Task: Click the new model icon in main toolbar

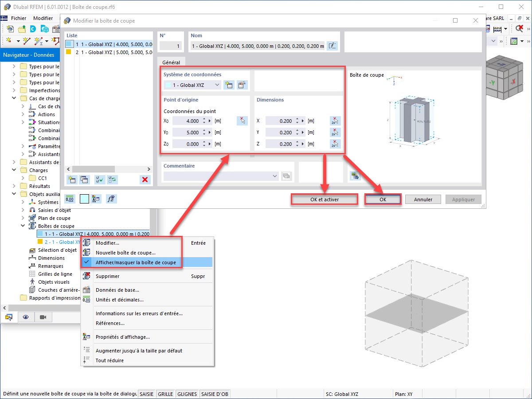Action: [10, 29]
